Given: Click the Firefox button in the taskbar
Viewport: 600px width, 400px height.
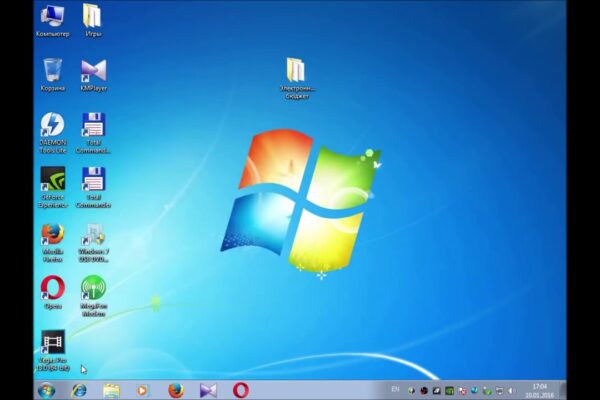Looking at the screenshot, I should pyautogui.click(x=176, y=390).
